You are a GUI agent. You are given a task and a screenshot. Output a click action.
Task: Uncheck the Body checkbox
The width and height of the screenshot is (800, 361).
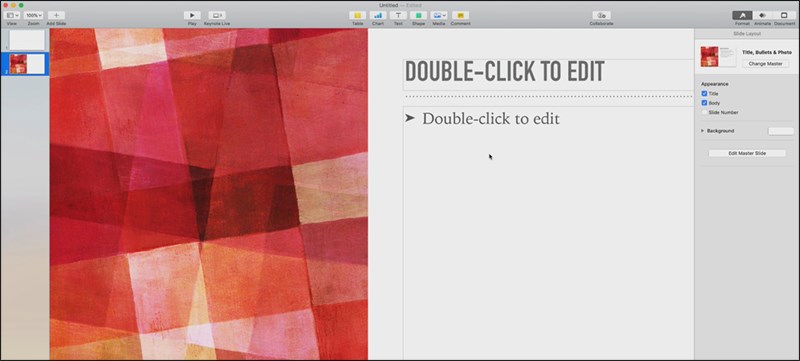pos(704,103)
